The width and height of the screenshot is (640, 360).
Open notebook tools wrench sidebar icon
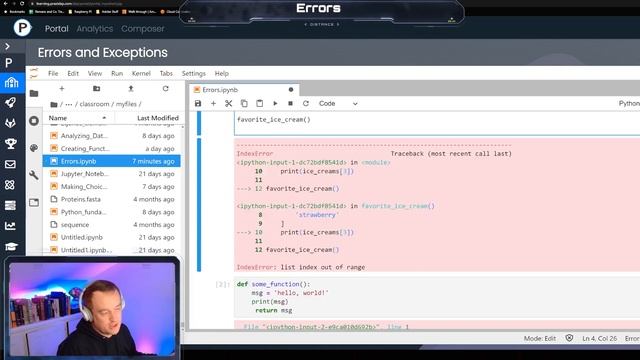[x=34, y=175]
